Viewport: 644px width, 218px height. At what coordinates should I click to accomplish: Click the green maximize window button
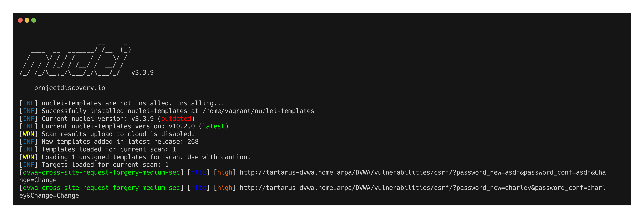tap(34, 20)
